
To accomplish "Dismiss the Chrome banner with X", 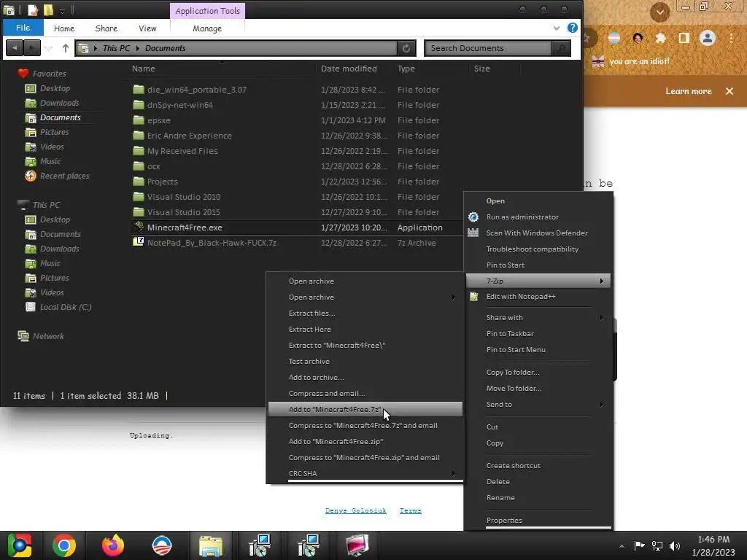I will coord(729,91).
